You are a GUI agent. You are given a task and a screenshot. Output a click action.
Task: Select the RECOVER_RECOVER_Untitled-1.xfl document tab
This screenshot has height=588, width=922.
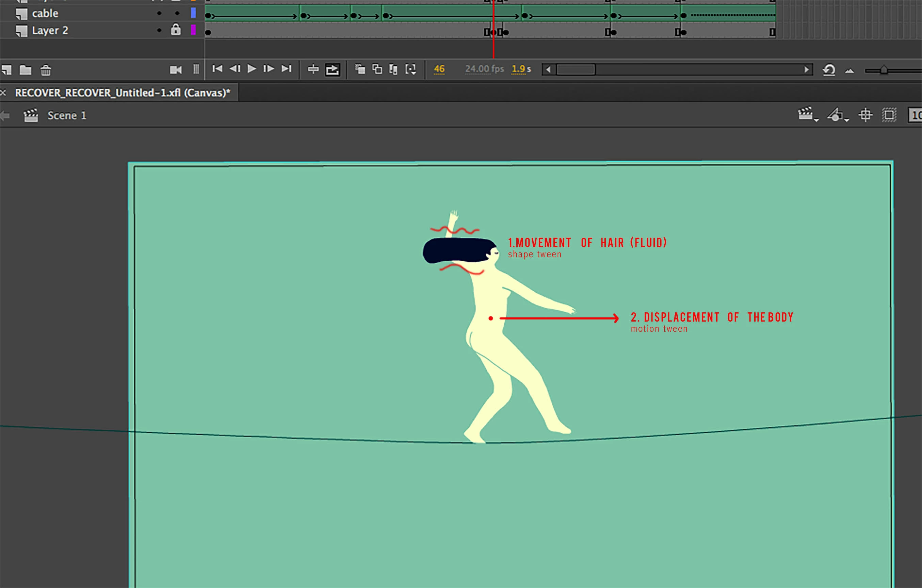tap(122, 93)
